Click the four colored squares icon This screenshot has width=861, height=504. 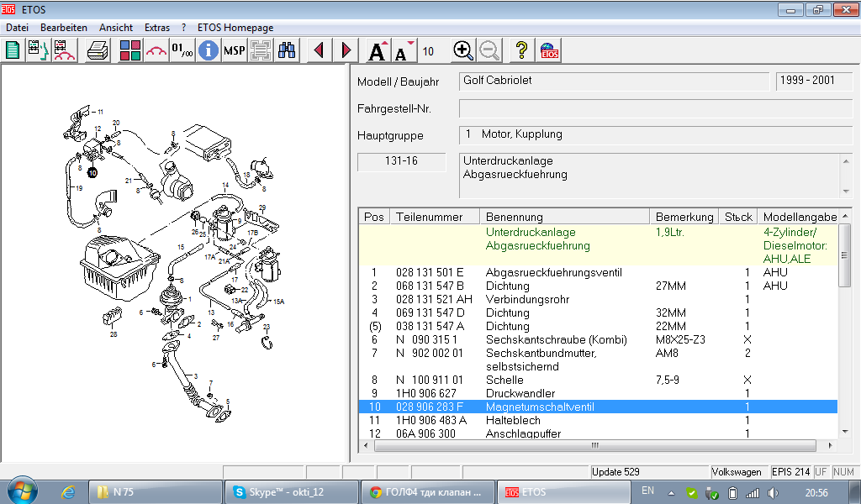click(130, 50)
